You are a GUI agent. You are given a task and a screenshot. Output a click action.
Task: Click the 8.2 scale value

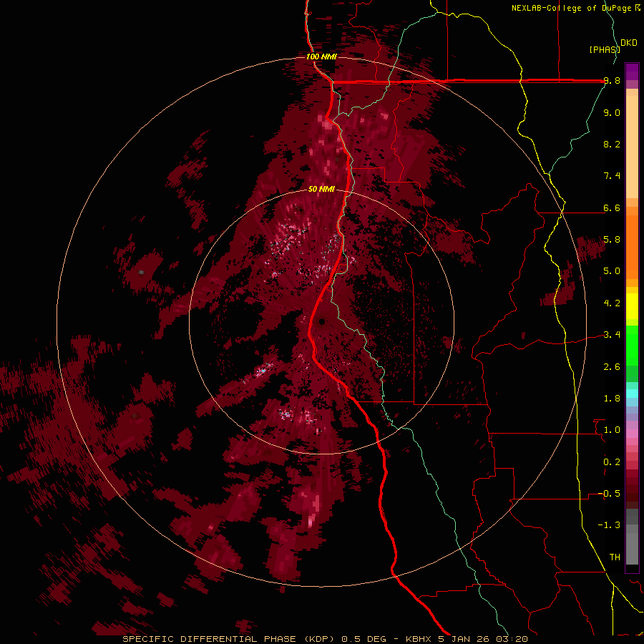point(612,144)
